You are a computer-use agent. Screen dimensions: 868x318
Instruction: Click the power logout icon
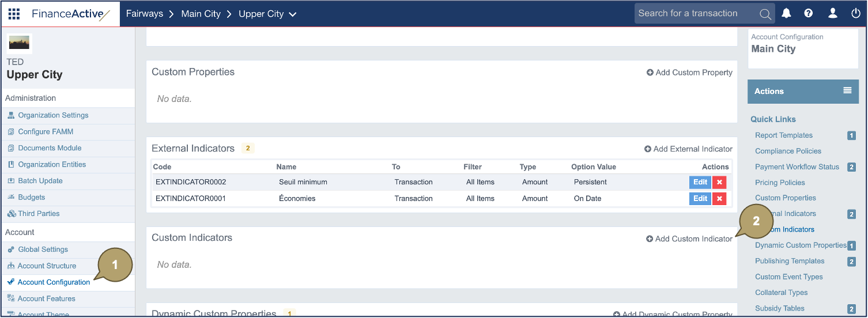(x=856, y=13)
